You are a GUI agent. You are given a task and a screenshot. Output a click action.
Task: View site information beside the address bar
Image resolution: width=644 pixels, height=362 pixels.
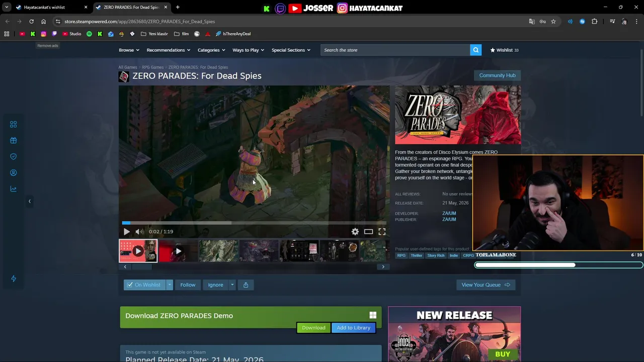pyautogui.click(x=58, y=22)
